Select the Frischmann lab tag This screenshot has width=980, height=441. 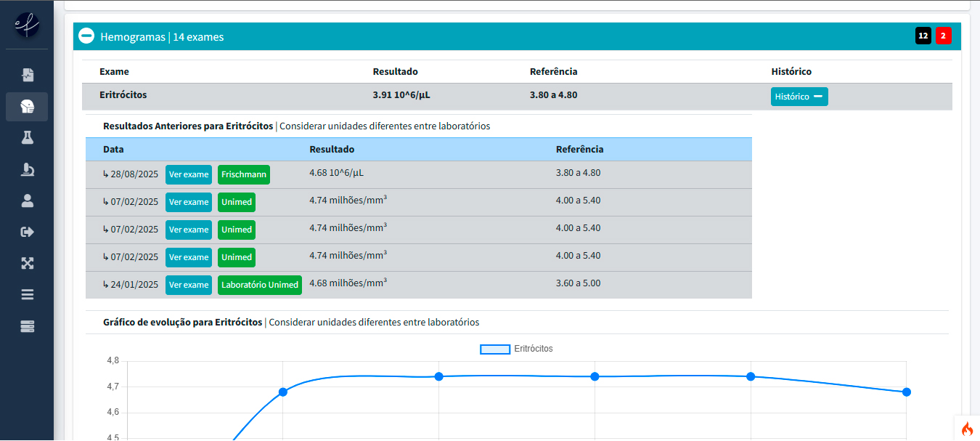pyautogui.click(x=244, y=174)
